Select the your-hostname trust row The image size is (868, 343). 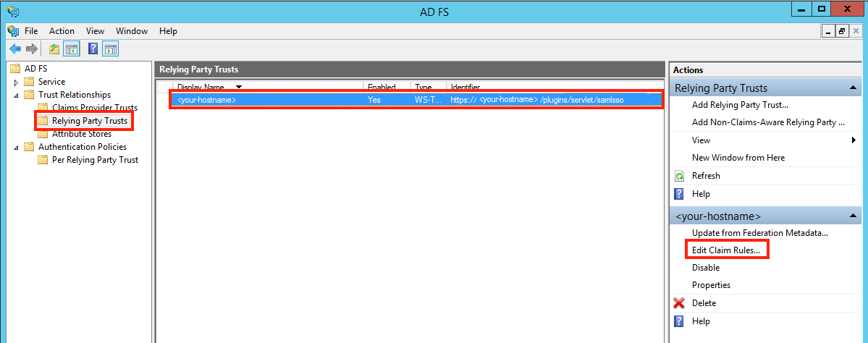416,100
